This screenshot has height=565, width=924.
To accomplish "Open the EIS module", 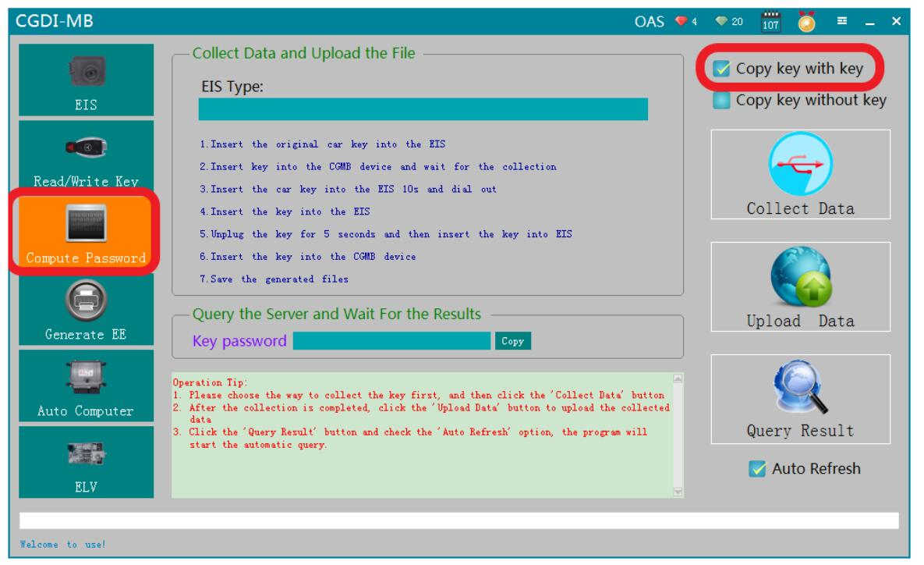I will (86, 80).
